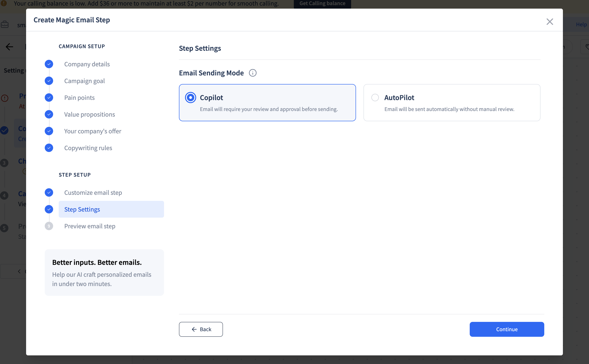The height and width of the screenshot is (364, 589).
Task: Click the Company details checkmark icon
Action: (x=49, y=64)
